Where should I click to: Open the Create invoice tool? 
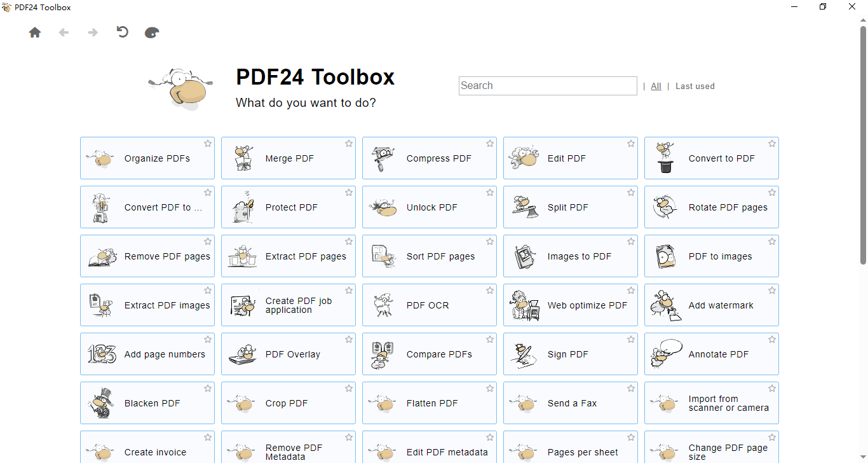(x=147, y=447)
